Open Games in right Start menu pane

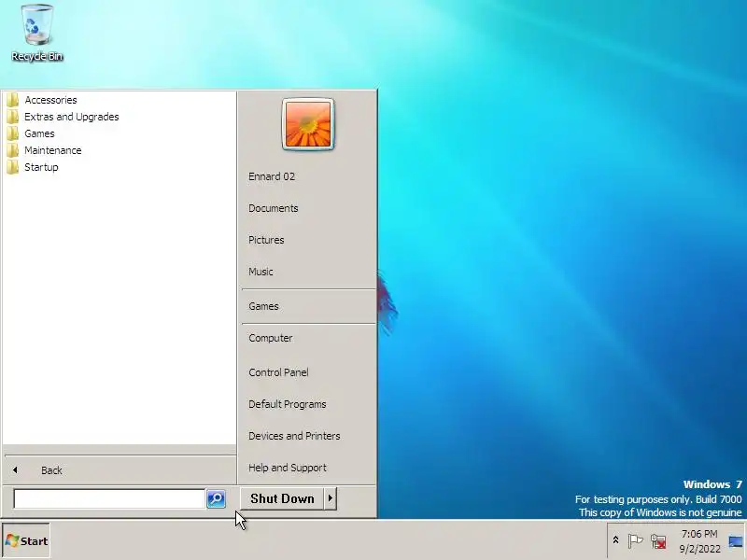263,306
